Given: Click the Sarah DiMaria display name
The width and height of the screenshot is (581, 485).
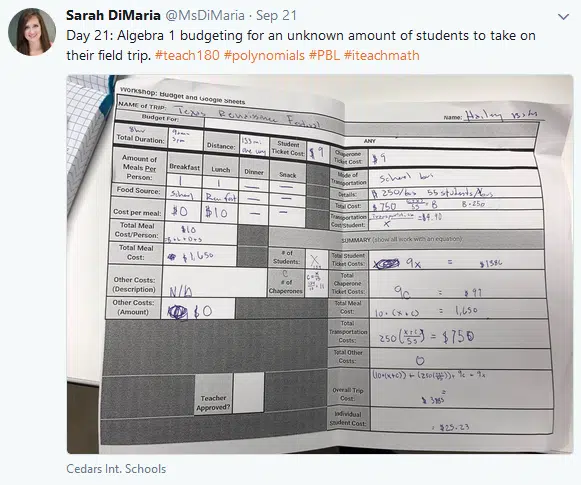Looking at the screenshot, I should coord(113,16).
